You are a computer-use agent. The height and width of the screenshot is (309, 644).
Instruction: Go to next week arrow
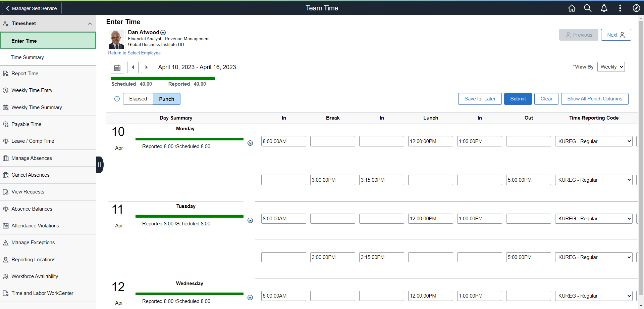[x=146, y=68]
